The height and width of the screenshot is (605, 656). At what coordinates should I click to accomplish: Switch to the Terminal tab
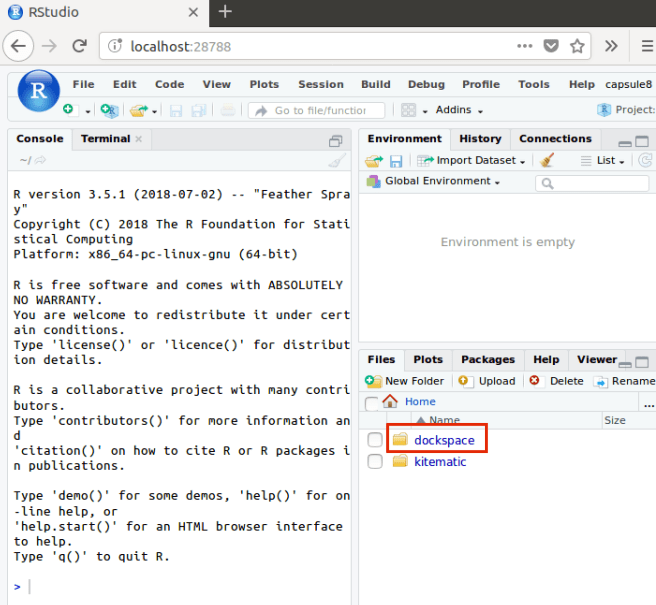pyautogui.click(x=105, y=139)
